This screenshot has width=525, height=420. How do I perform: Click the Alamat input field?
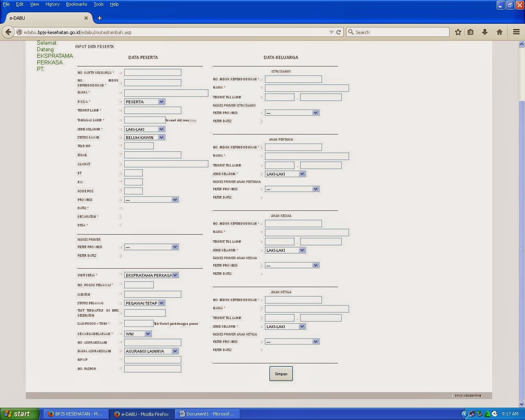point(166,164)
